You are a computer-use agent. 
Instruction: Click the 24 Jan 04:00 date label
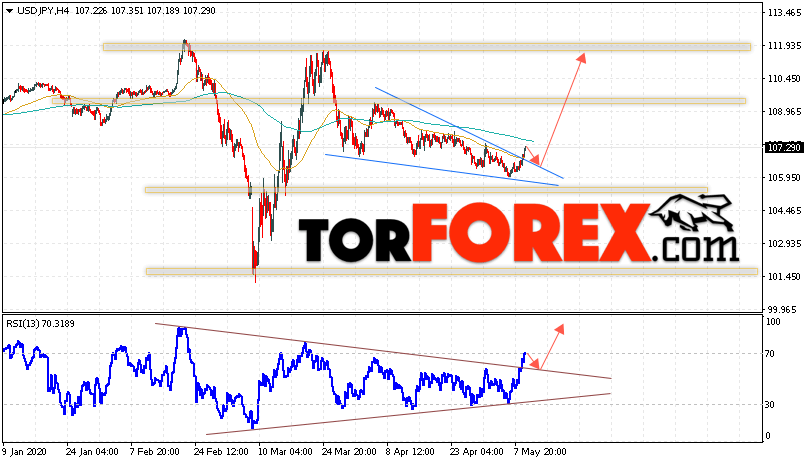click(x=92, y=452)
